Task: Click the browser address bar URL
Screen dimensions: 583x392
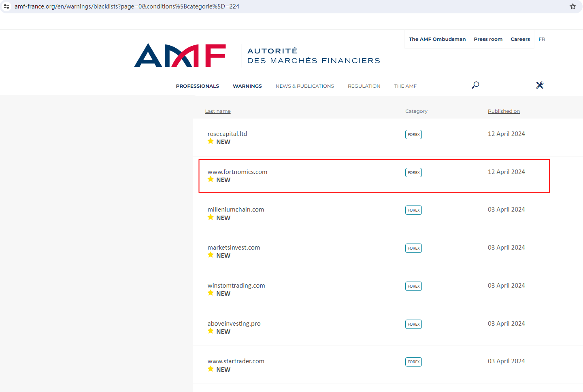Action: pyautogui.click(x=127, y=6)
